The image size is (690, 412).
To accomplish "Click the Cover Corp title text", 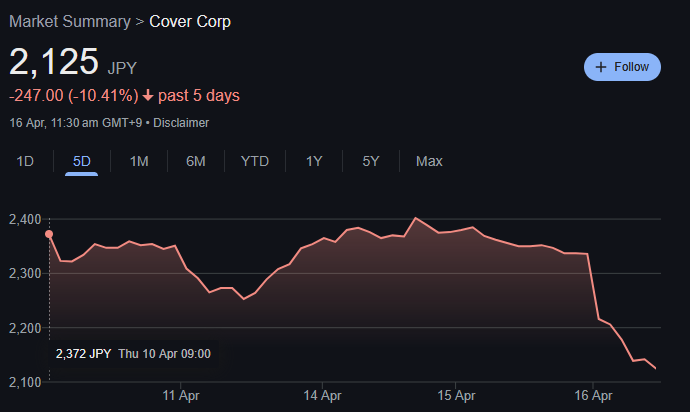I will click(x=190, y=22).
